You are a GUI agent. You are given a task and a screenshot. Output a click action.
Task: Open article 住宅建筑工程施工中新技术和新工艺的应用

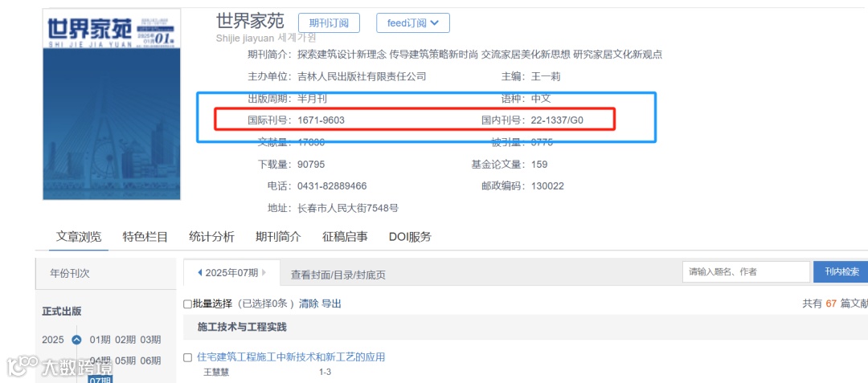click(x=291, y=357)
